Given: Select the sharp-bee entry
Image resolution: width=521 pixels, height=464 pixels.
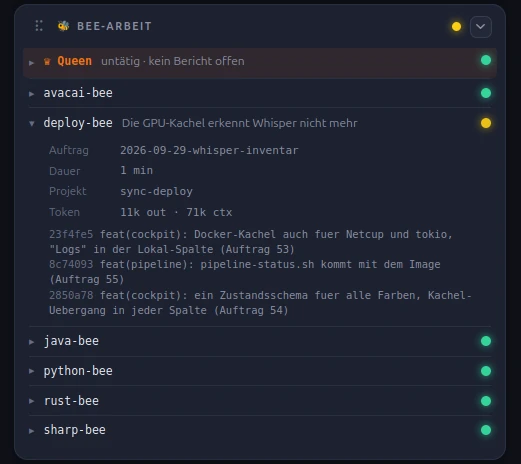Looking at the screenshot, I should pyautogui.click(x=75, y=430).
